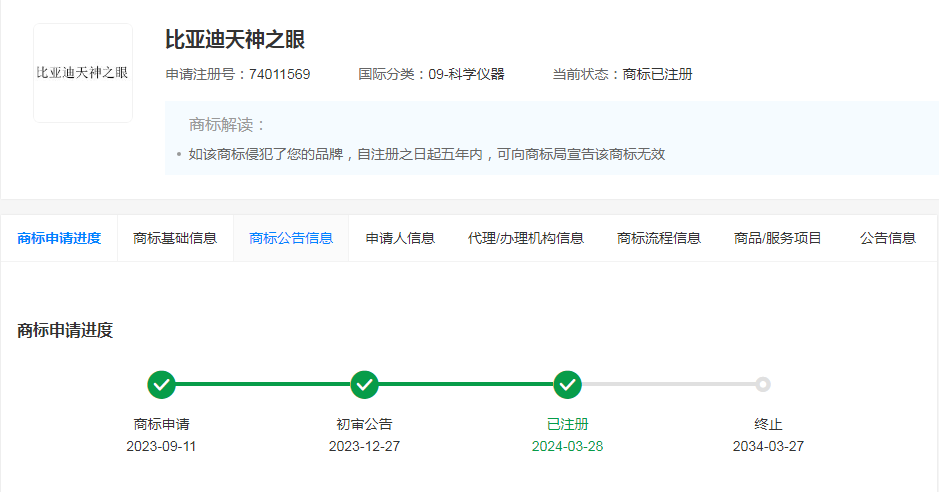Go to the 申请人信息 tab
The height and width of the screenshot is (492, 939).
tap(400, 238)
